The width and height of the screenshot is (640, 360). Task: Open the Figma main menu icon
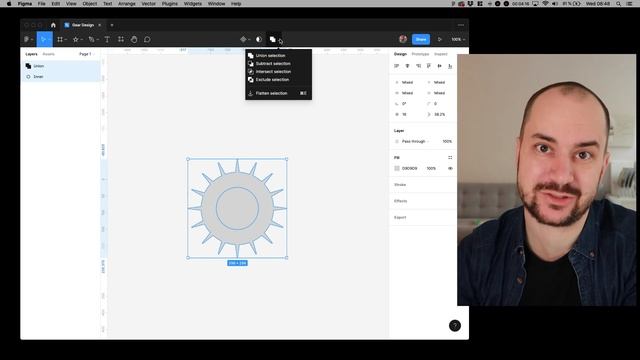click(x=26, y=40)
